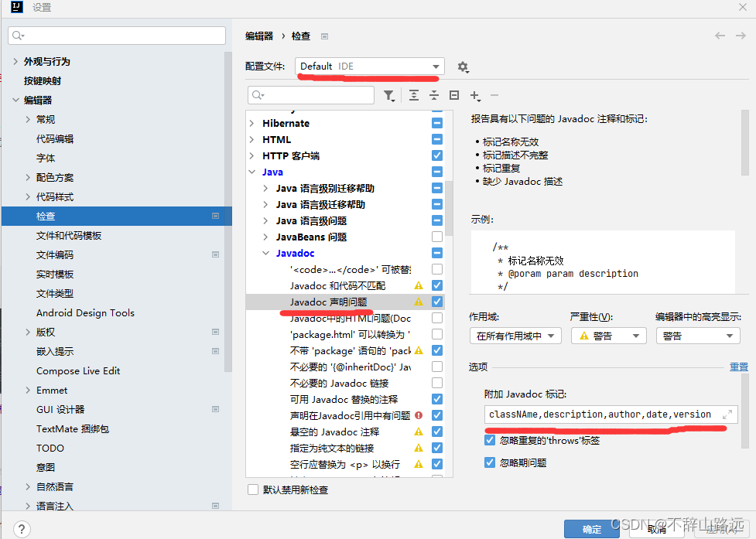Open the 作用域 scope selector
The width and height of the screenshot is (756, 539).
click(515, 336)
